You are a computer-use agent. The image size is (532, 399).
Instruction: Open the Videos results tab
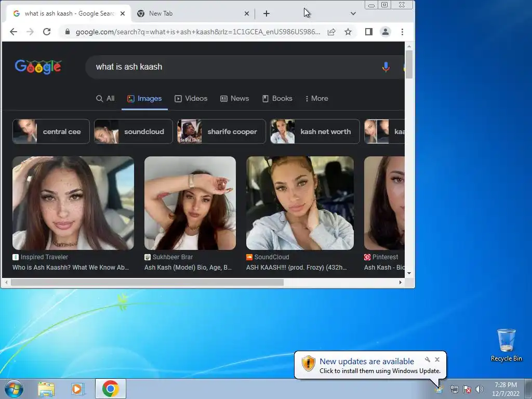coord(191,98)
